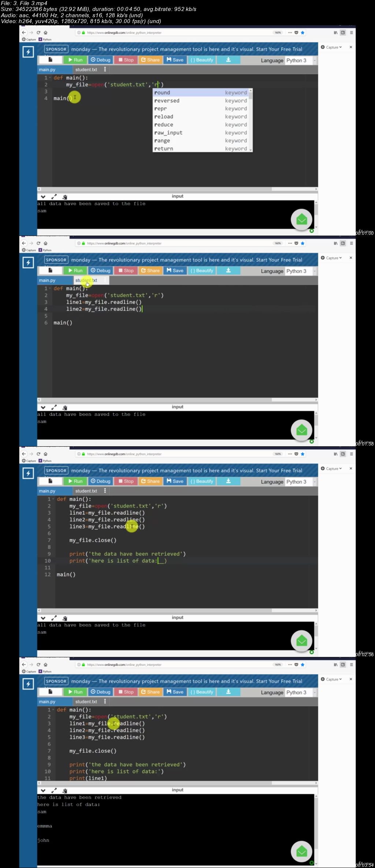Click the browser reload icon in the 00:01:58 frame

click(38, 243)
